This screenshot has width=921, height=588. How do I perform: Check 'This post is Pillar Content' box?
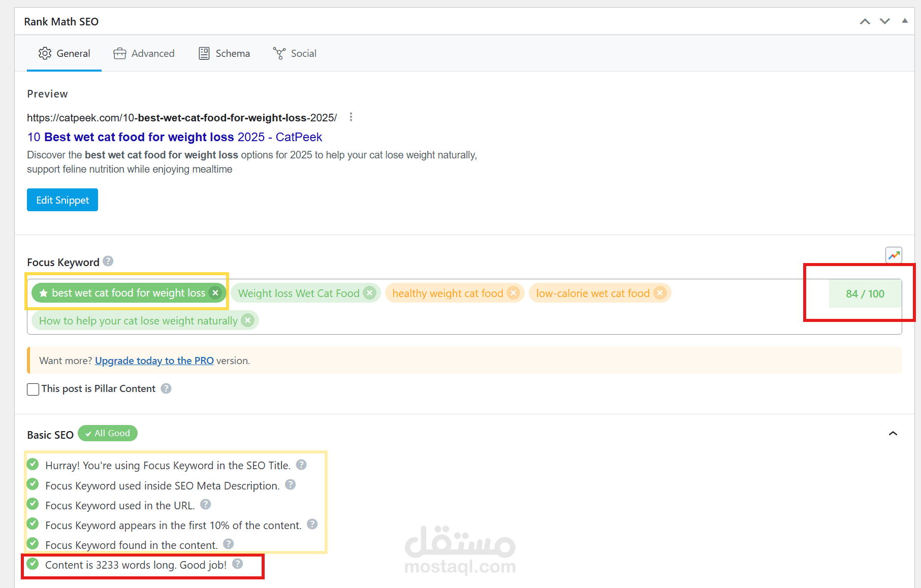click(x=33, y=389)
